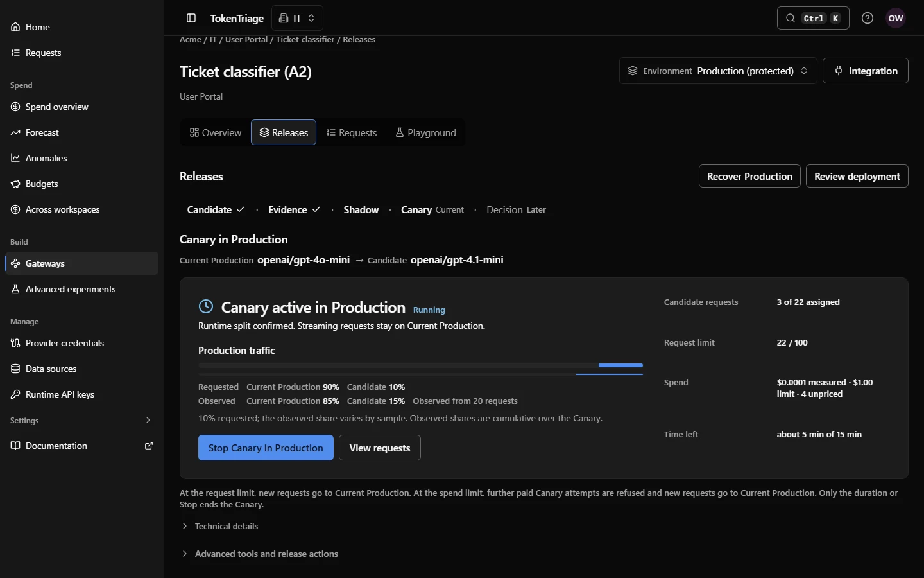Click the Provider credentials icon
Image resolution: width=924 pixels, height=578 pixels.
click(15, 343)
